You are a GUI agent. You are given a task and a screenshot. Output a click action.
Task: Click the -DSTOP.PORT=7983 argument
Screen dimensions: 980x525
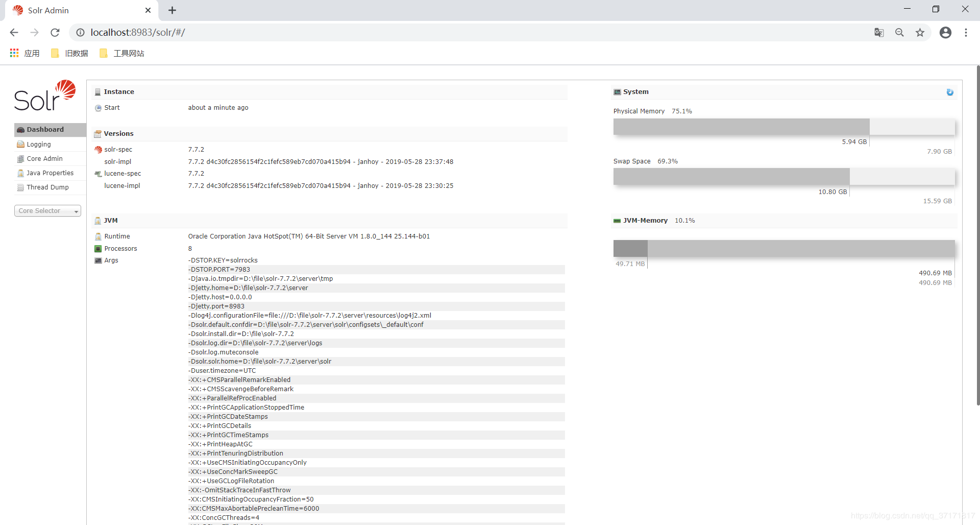coord(219,270)
